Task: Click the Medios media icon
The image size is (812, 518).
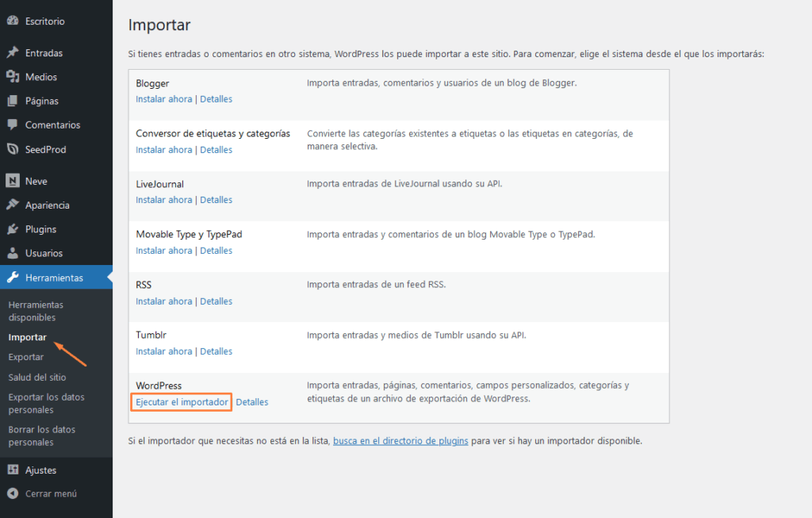Action: (13, 77)
